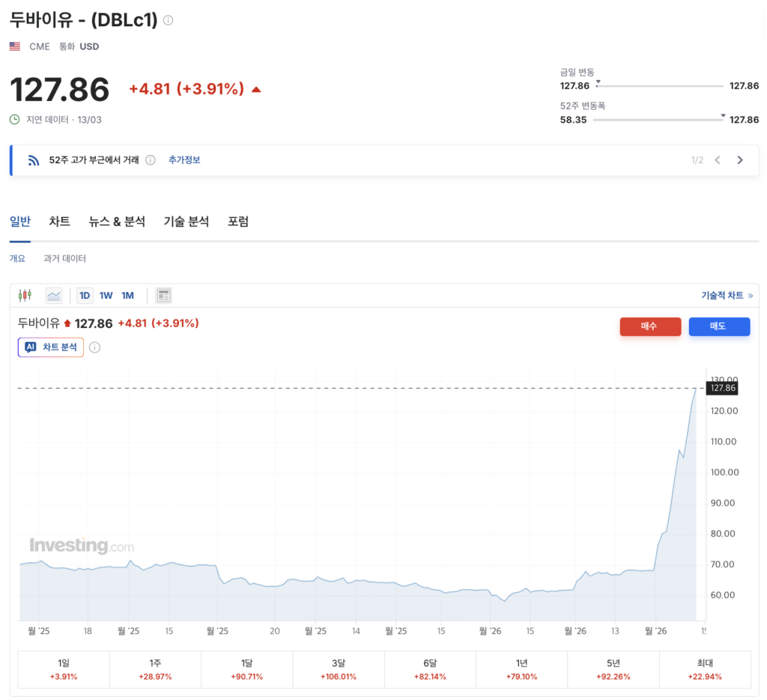This screenshot has height=700, width=767.
Task: Expand 기술적 차트 advanced chart link
Action: (727, 296)
